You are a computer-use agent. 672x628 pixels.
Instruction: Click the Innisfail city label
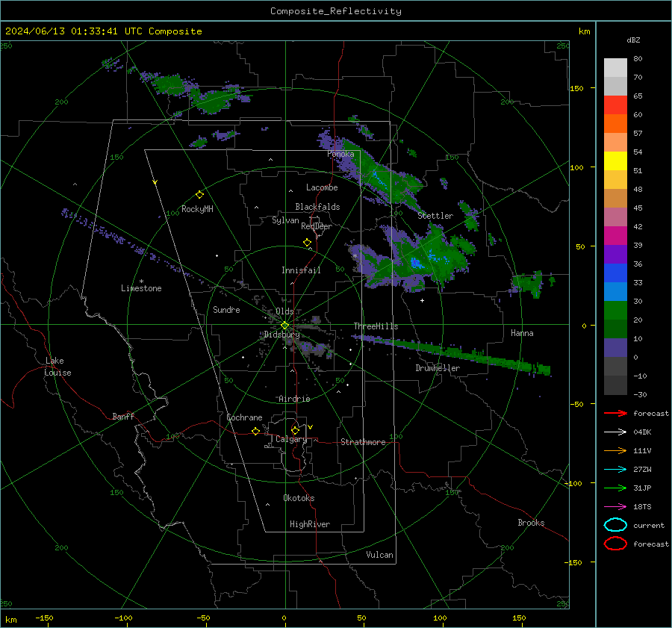pos(301,270)
